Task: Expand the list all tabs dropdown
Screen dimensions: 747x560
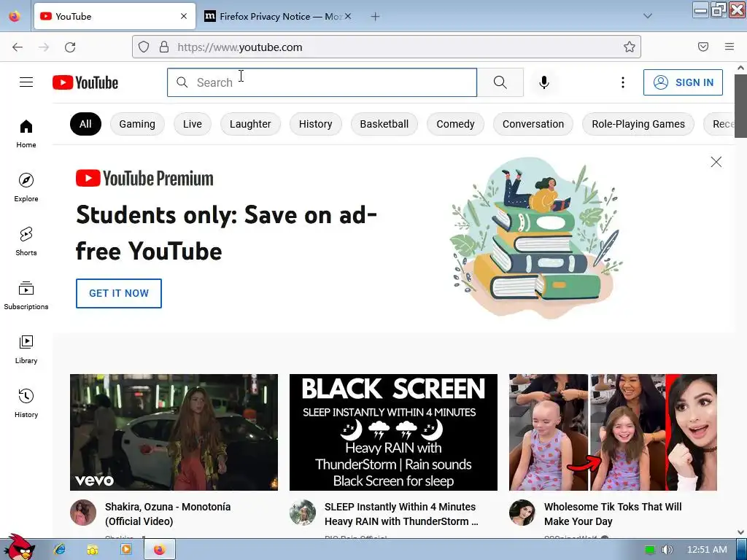Action: (648, 16)
